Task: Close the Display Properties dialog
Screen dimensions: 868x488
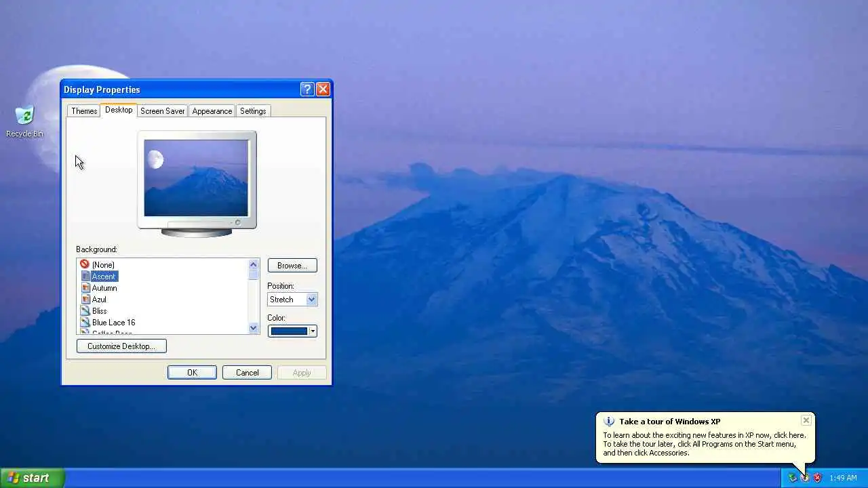Action: [323, 89]
